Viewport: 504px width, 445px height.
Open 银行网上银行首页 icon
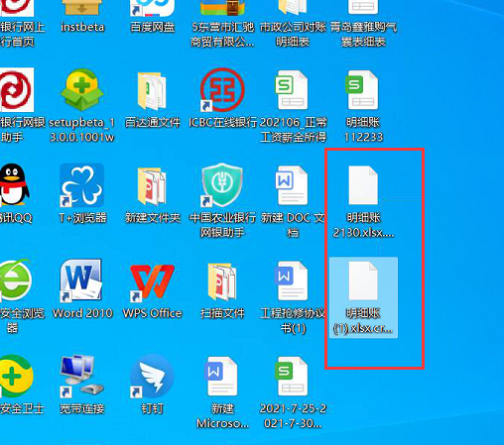tap(17, 8)
